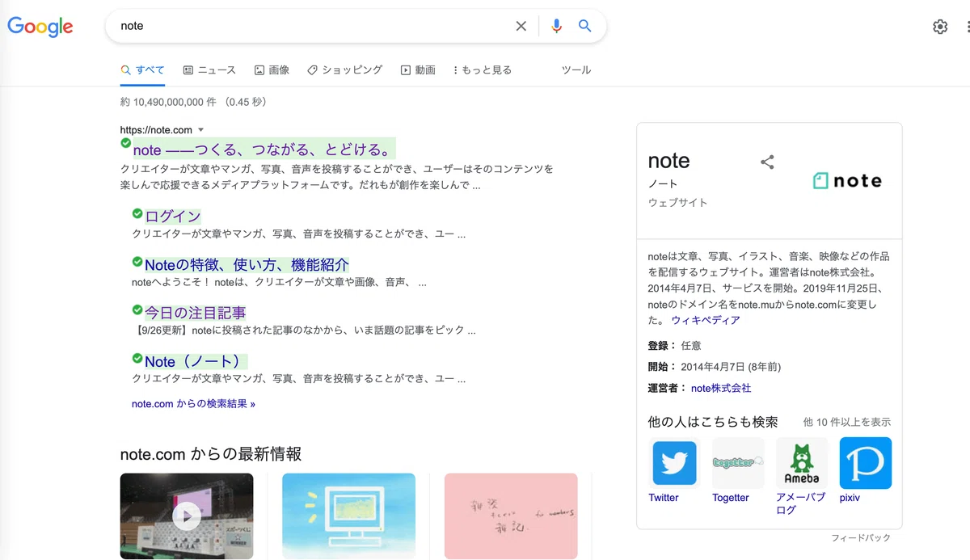Image resolution: width=970 pixels, height=560 pixels.
Task: Click green check beside note main result title
Action: tap(125, 143)
